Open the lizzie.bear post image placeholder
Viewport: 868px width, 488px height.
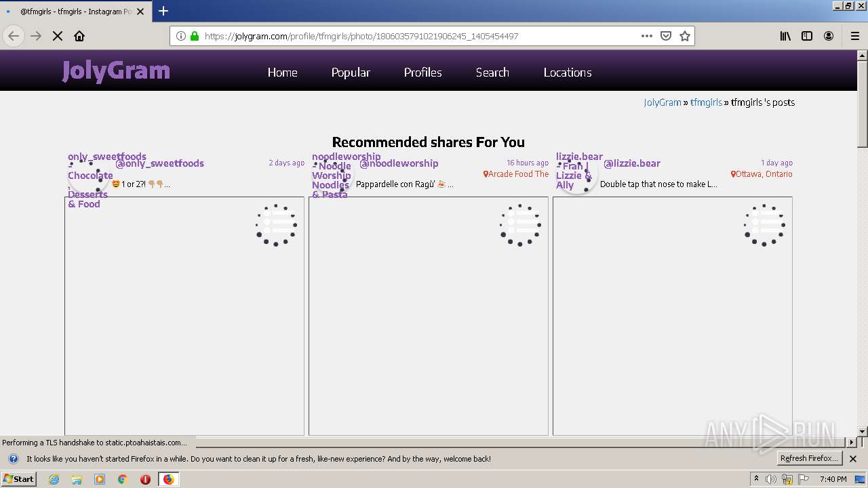[x=673, y=316]
